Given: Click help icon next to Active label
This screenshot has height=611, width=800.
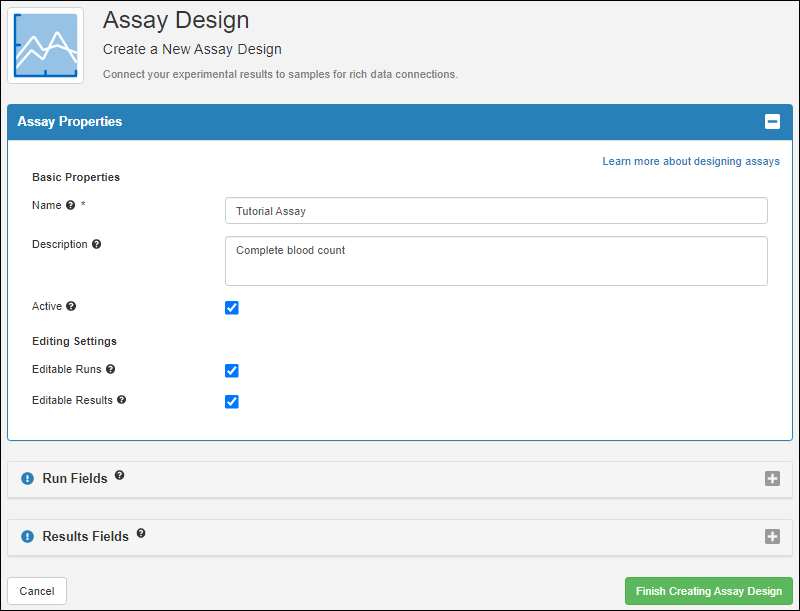Looking at the screenshot, I should (71, 307).
